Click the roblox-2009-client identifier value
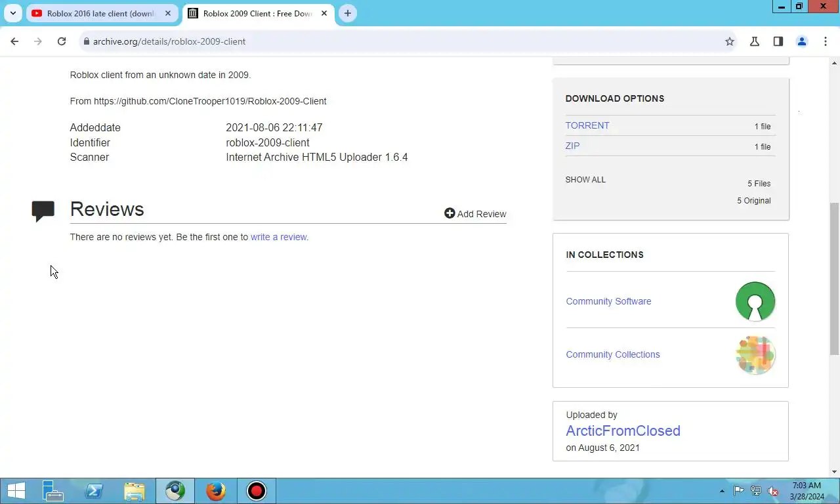 [x=268, y=142]
